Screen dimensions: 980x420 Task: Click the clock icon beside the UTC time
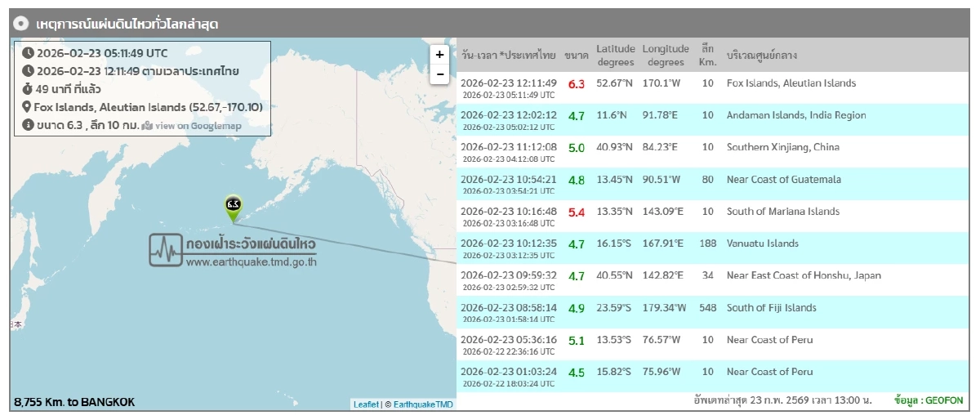[x=27, y=53]
